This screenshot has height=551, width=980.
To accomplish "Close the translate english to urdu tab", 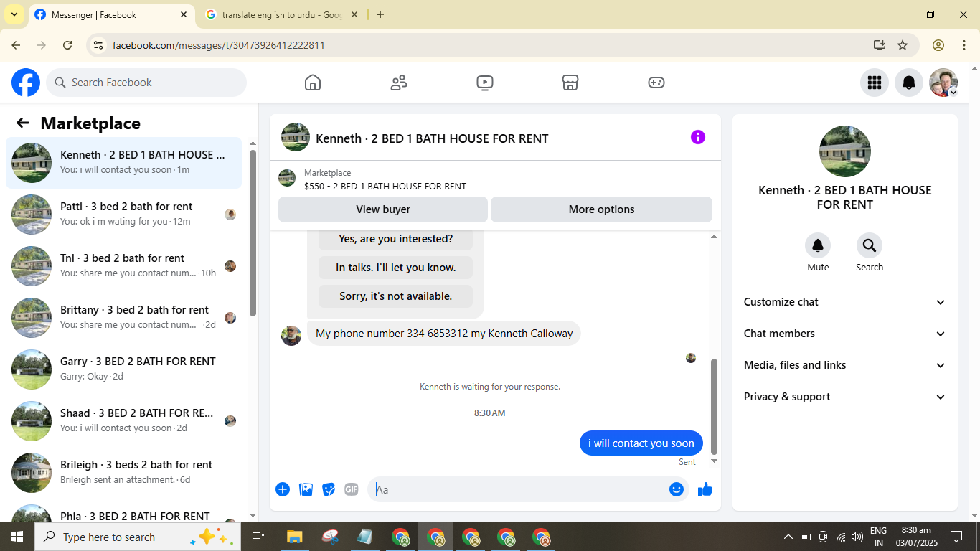I will tap(354, 14).
